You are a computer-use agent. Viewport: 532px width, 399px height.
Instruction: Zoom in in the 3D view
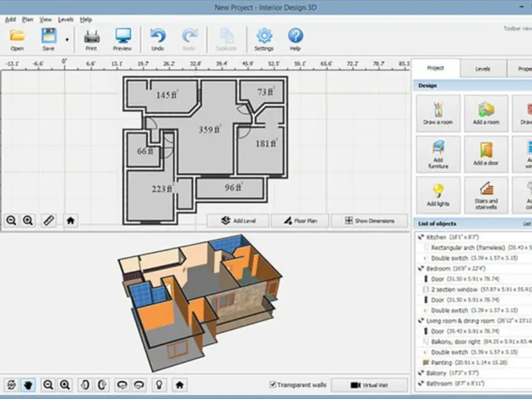(x=65, y=385)
